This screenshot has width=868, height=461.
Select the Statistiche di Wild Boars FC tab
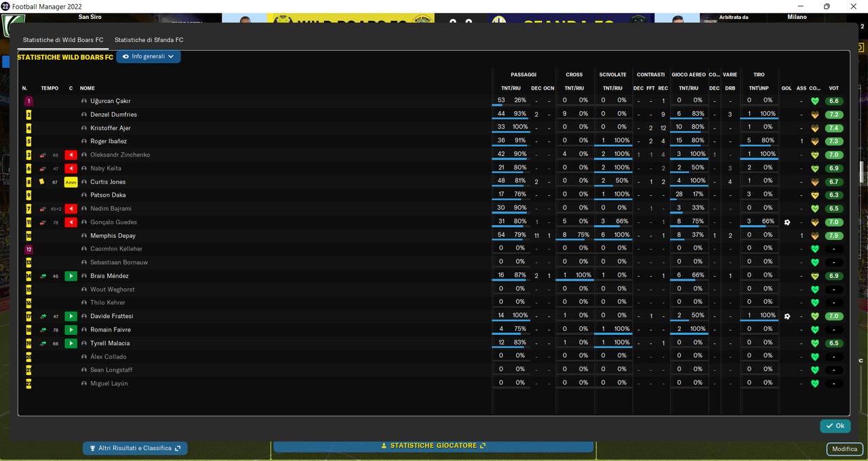(63, 40)
